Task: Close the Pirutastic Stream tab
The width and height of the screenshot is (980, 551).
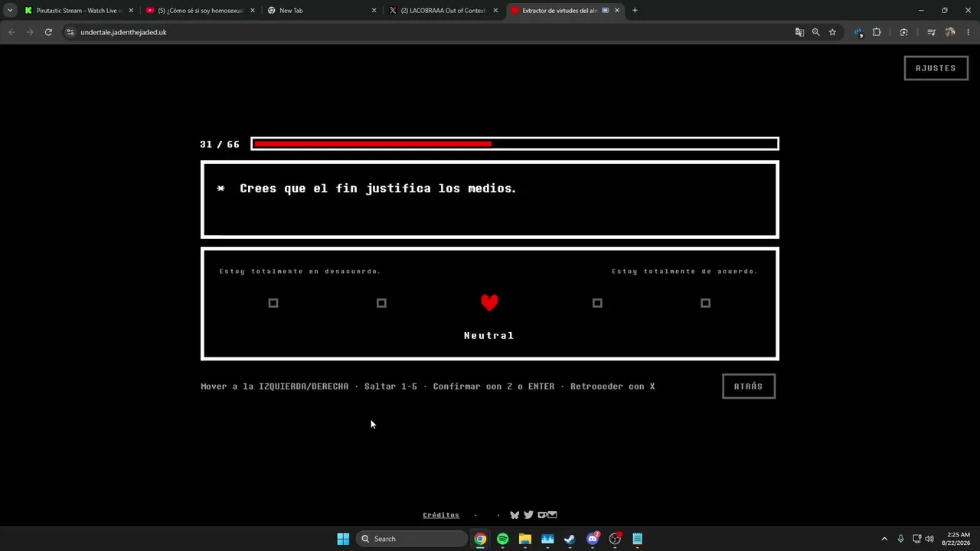Action: tap(131, 11)
